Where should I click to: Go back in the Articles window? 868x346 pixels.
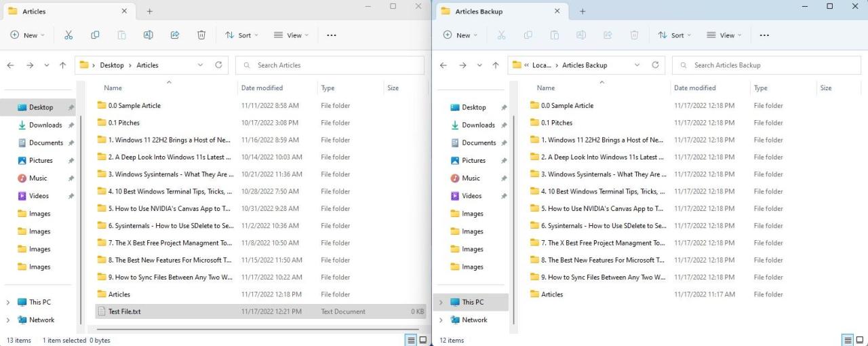pyautogui.click(x=10, y=65)
